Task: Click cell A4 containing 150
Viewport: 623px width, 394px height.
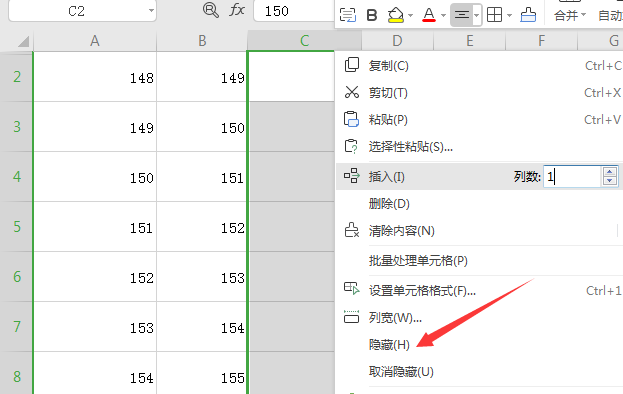Action: point(95,176)
